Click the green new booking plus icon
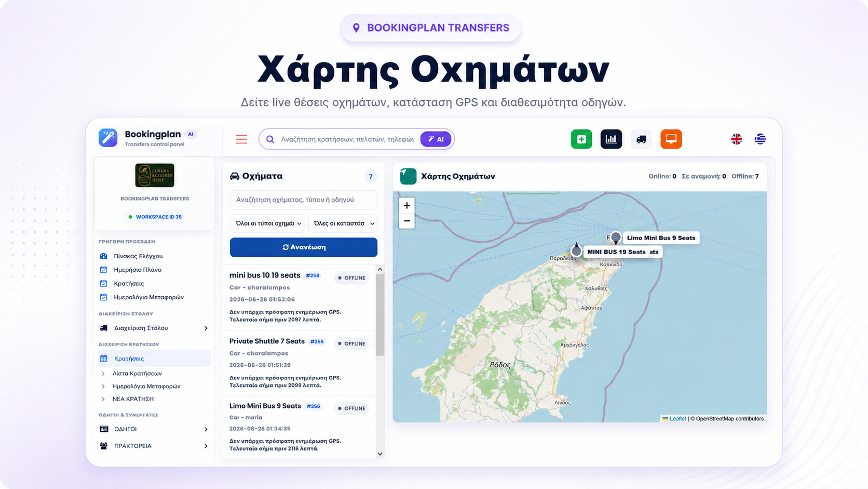This screenshot has width=868, height=489. pos(581,139)
